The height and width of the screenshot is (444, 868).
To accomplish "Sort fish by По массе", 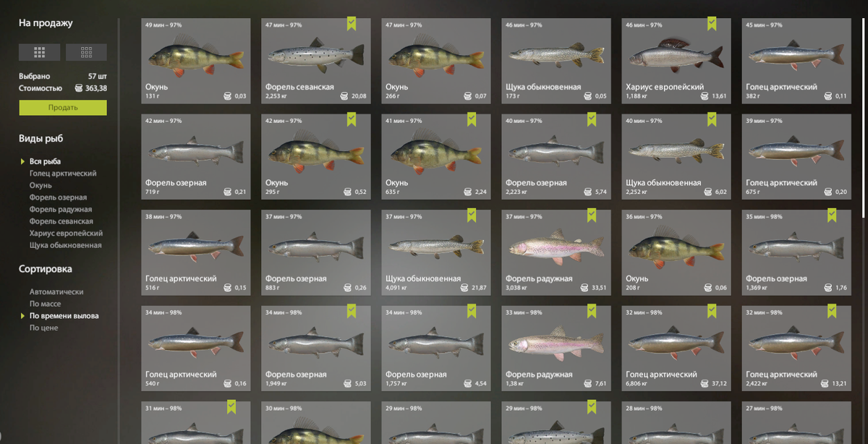I will pos(45,304).
